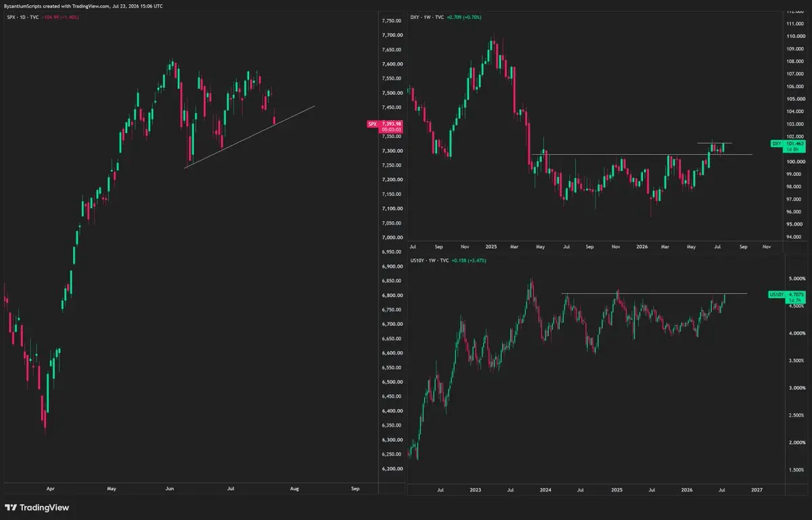812x520 pixels.
Task: Click '6,200.00' on the SPX price axis
Action: pos(392,469)
